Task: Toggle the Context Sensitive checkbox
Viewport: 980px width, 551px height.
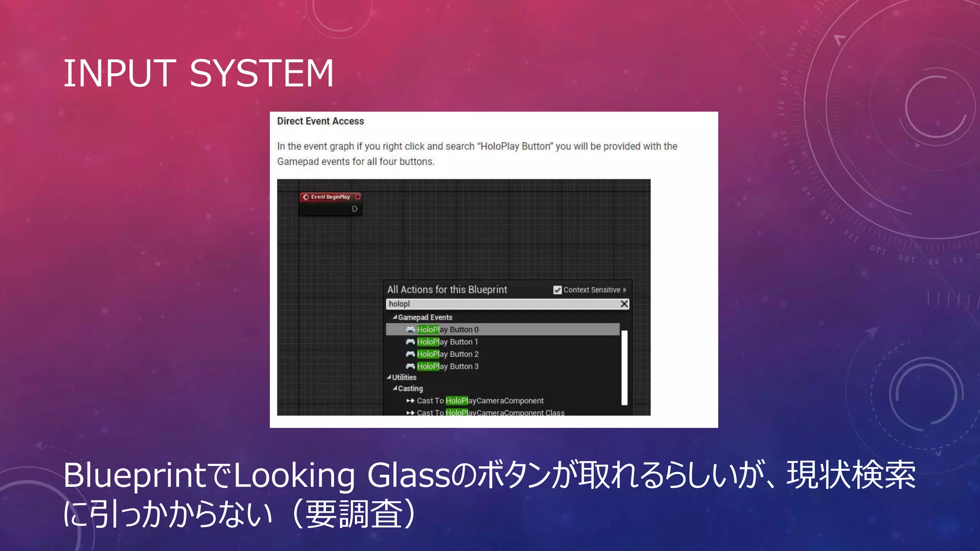Action: point(557,290)
